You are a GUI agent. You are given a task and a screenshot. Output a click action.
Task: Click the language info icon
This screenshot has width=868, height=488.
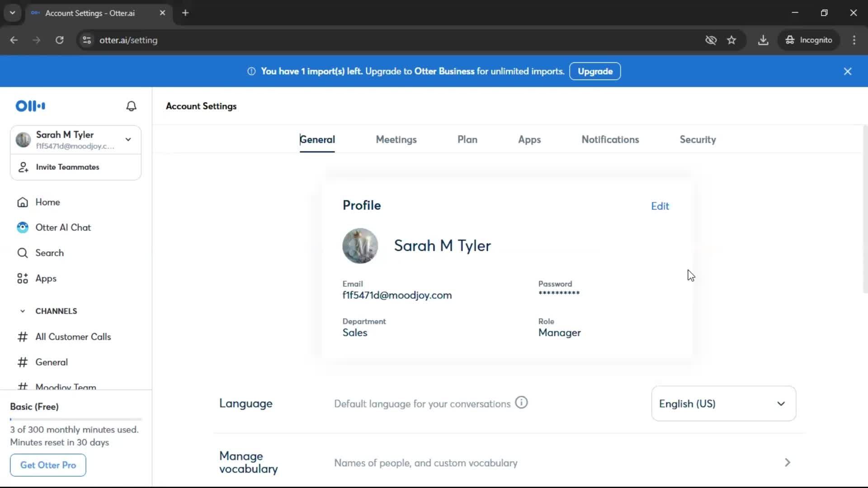(x=521, y=403)
